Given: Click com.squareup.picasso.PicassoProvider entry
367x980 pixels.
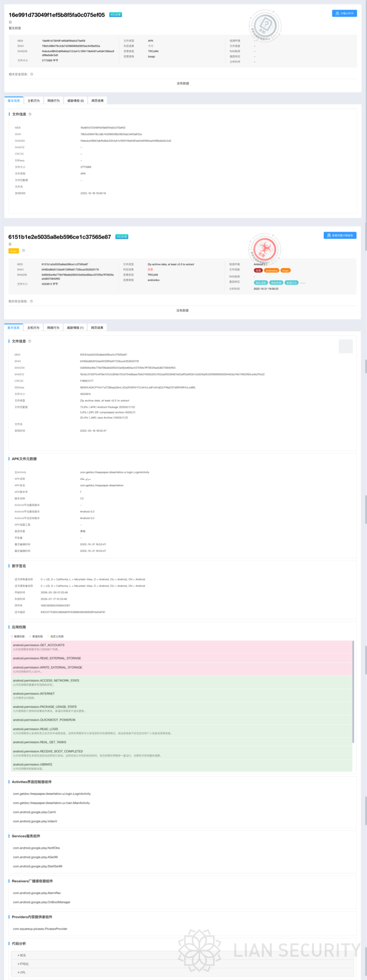Looking at the screenshot, I should point(40,929).
